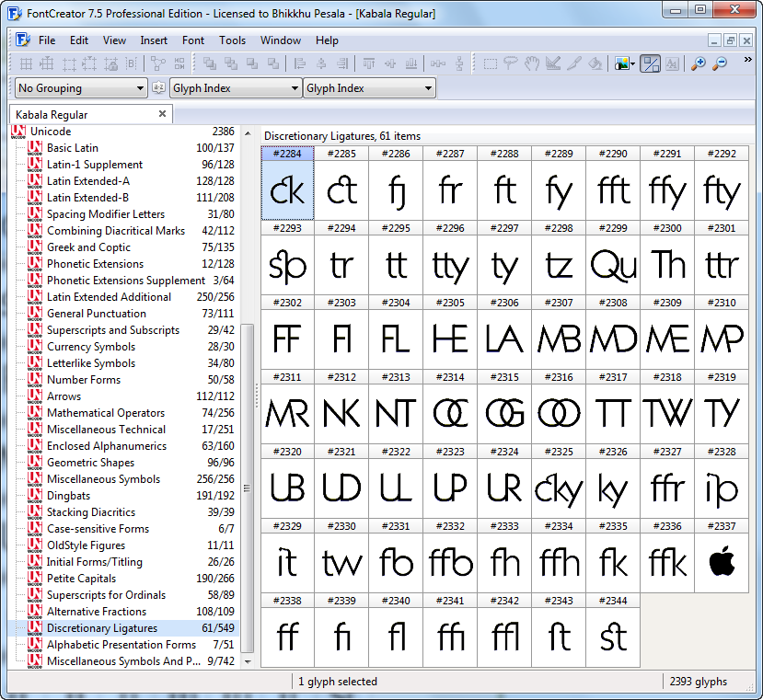Viewport: 763px width, 700px height.
Task: Click the Bring to Front icon
Action: [209, 63]
